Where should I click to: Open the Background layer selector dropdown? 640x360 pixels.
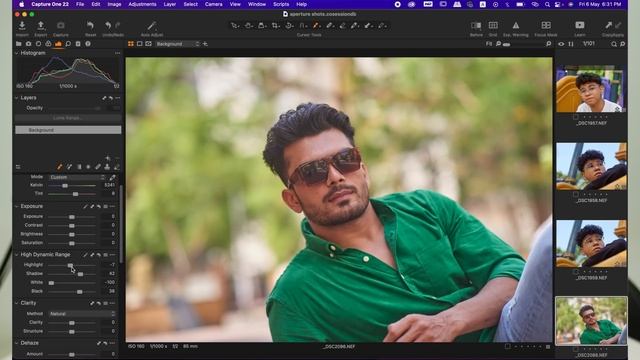[x=177, y=44]
